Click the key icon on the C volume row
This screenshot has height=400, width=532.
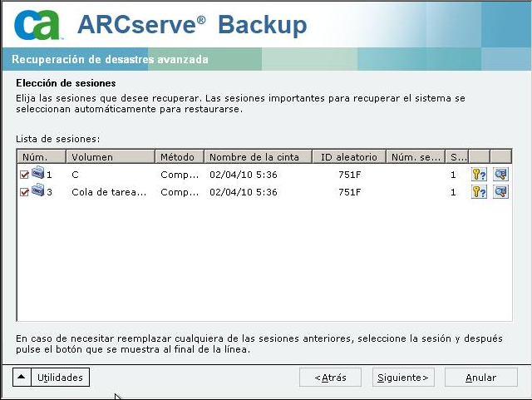(x=479, y=175)
